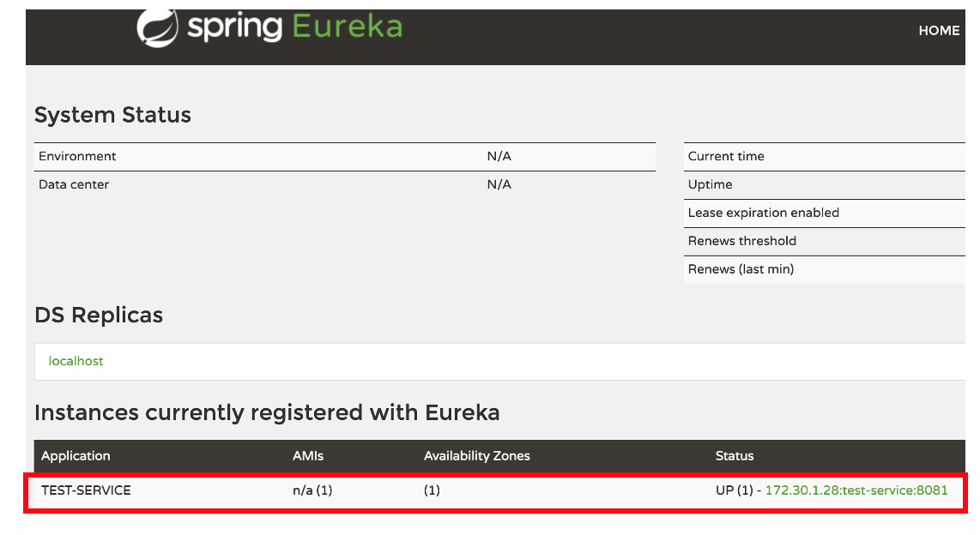This screenshot has height=535, width=980.
Task: Select the Environment row in System Status
Action: 77,156
